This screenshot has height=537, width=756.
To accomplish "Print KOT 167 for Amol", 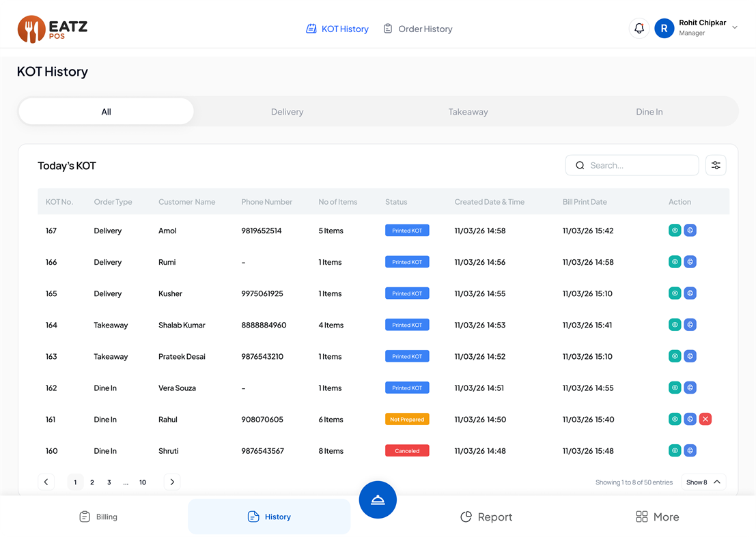I will point(690,230).
